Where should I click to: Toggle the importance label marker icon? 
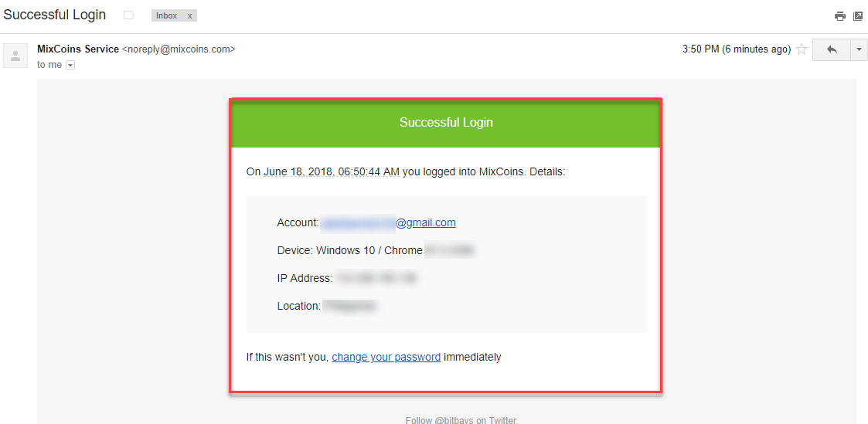(x=129, y=15)
